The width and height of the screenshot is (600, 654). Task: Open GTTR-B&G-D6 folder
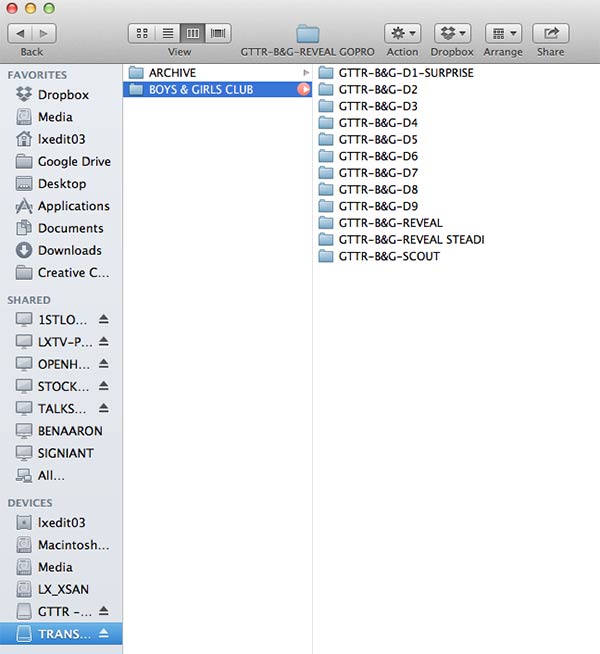click(368, 156)
